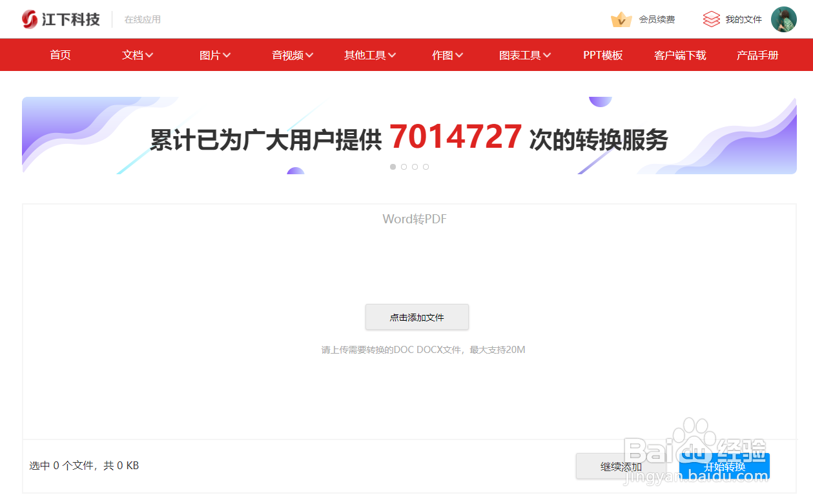Open 客户端下载 from the red navigation bar
Image resolution: width=813 pixels, height=504 pixels.
[679, 55]
